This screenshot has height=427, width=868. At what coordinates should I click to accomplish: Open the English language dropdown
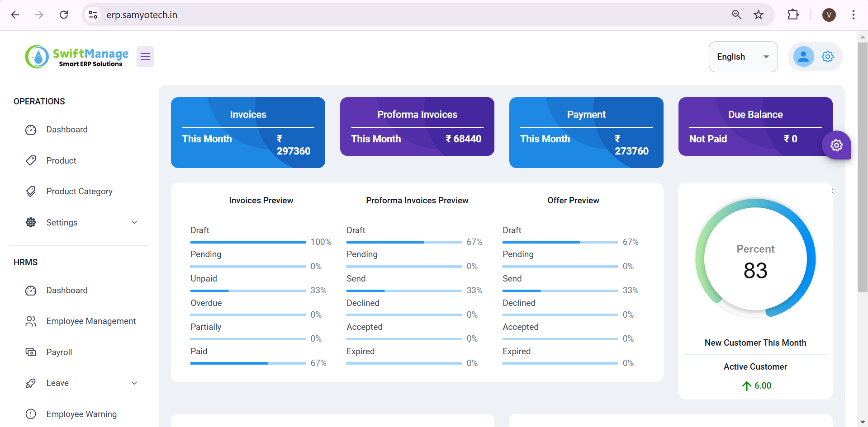click(x=743, y=56)
